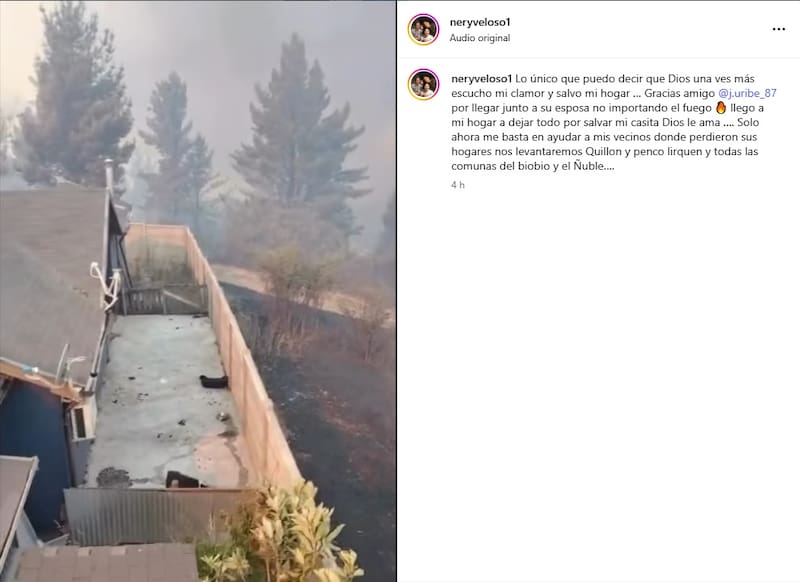Open the three-dot more options menu
800x582 pixels.
(779, 29)
